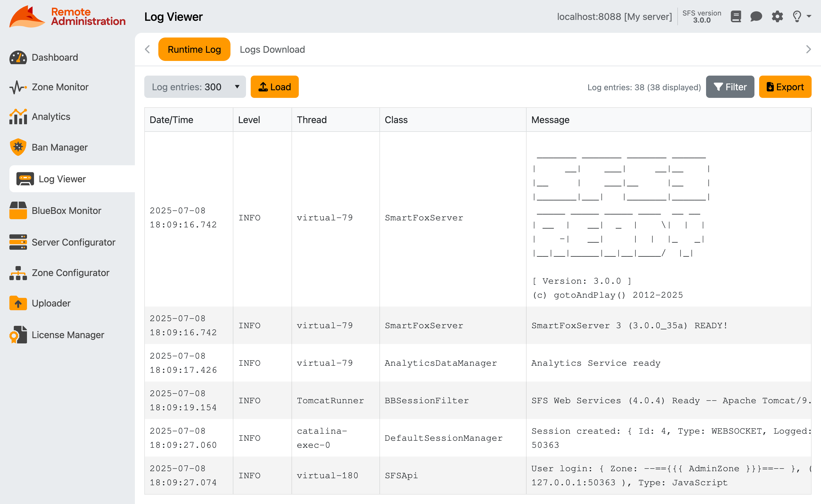Open the Log entries count dropdown
This screenshot has width=821, height=504.
pos(195,87)
